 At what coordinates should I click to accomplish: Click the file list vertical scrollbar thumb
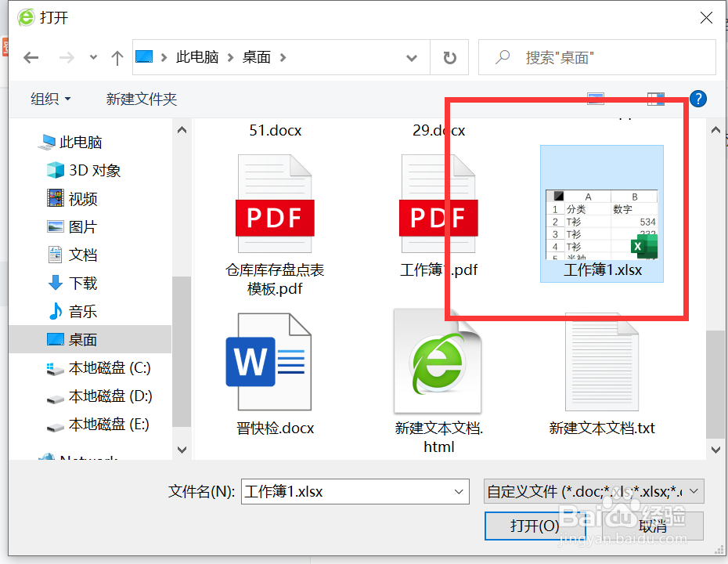point(715,384)
